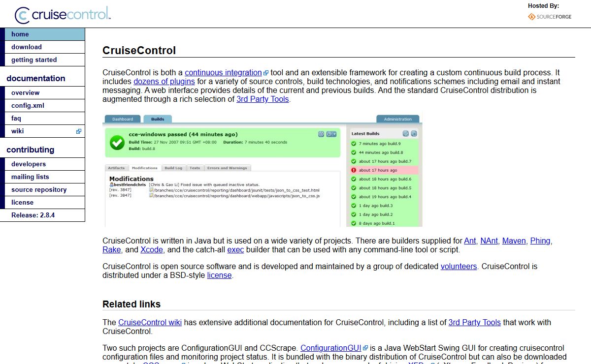This screenshot has width=591, height=364.
Task: Open the overview documentation page
Action: 26,93
